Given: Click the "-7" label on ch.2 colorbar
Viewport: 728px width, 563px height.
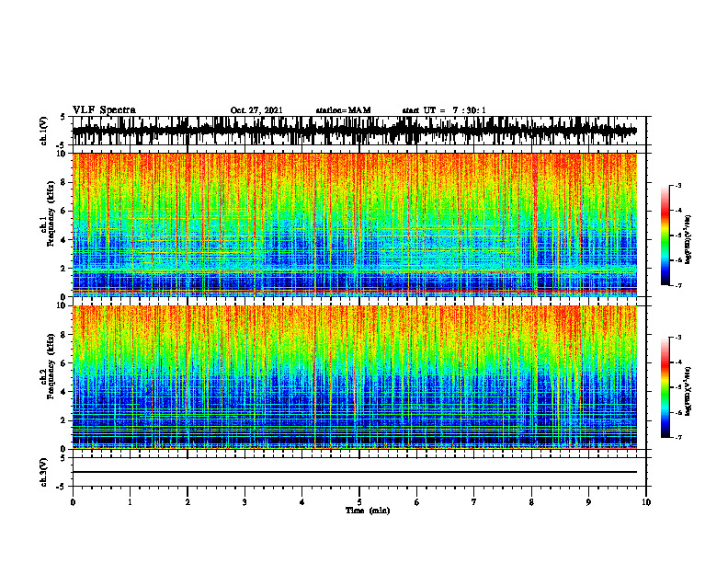Looking at the screenshot, I should point(678,437).
